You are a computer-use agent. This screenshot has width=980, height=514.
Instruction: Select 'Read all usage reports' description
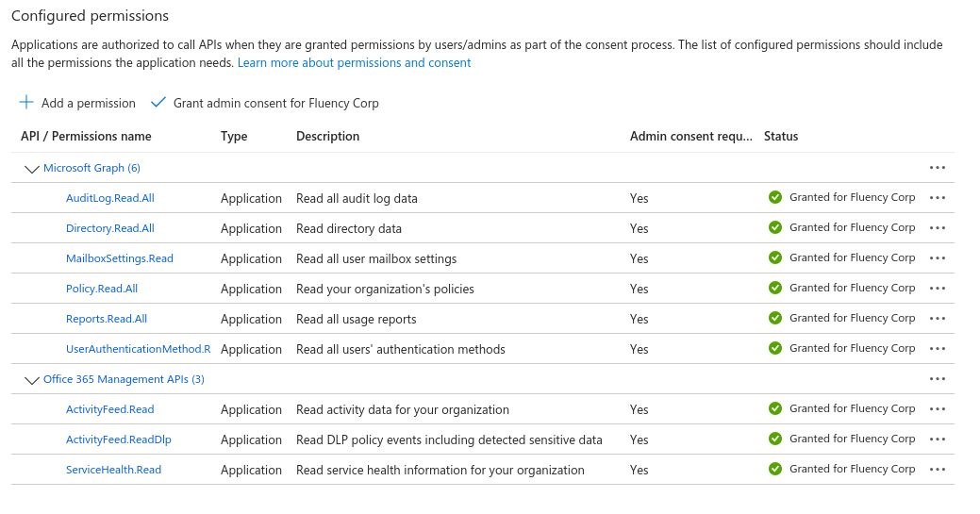point(357,319)
